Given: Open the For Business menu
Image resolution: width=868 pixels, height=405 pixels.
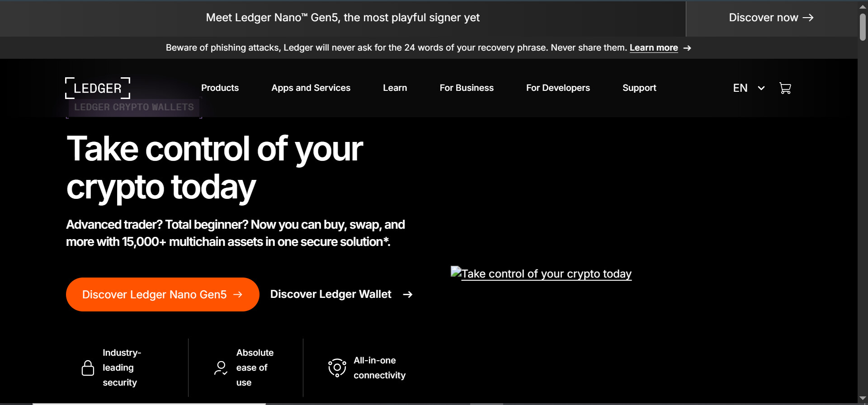Looking at the screenshot, I should tap(467, 88).
